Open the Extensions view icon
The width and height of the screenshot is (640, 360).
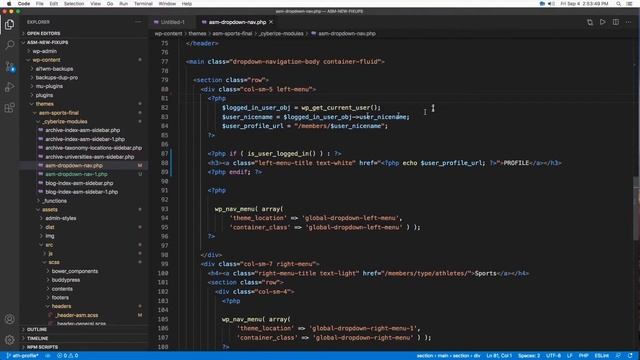[9, 108]
